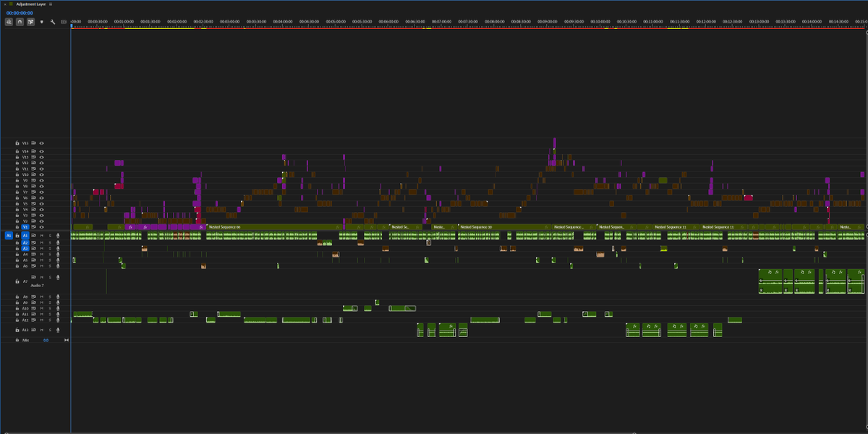Toggle Linked Selection button
The image size is (868, 434).
(x=30, y=22)
